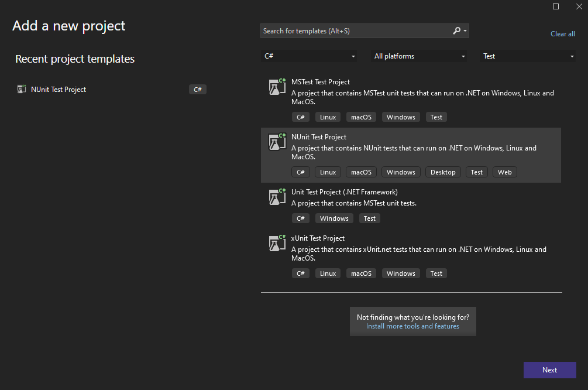Viewport: 588px width, 390px height.
Task: Maximize the Add a new project dialog
Action: coord(556,6)
